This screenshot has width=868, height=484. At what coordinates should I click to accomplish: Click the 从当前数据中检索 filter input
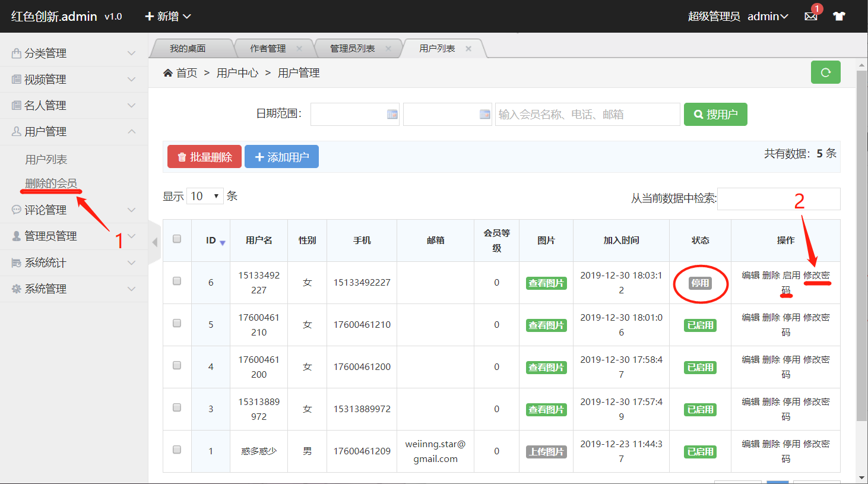(779, 199)
